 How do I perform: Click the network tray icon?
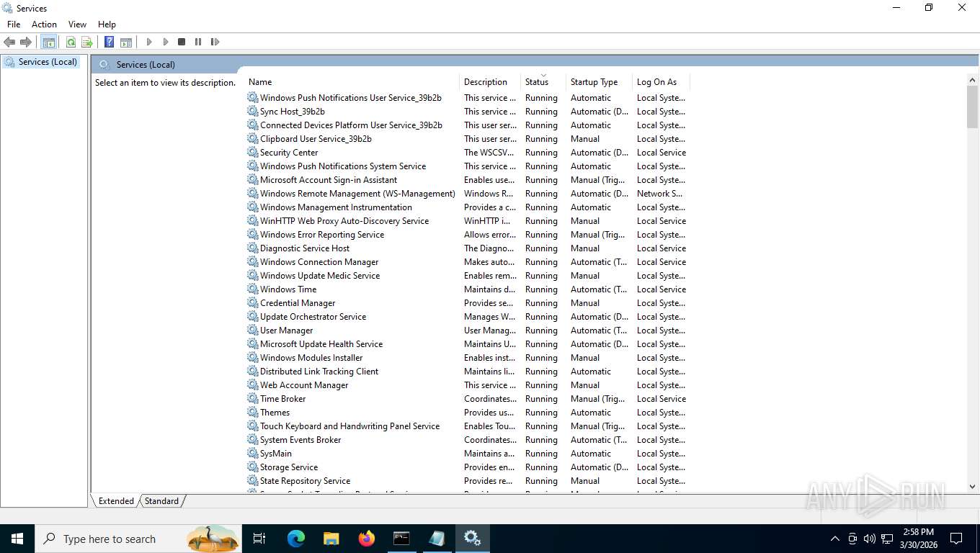pos(887,539)
